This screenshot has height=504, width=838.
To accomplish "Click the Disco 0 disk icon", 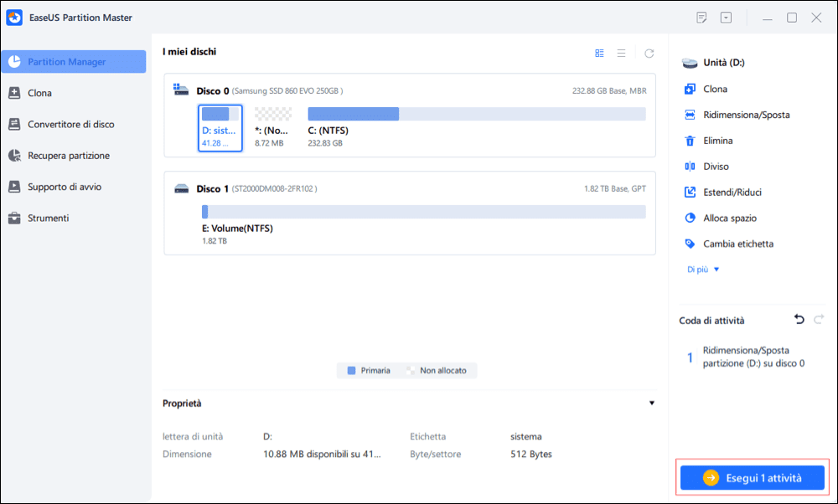I will pyautogui.click(x=181, y=90).
